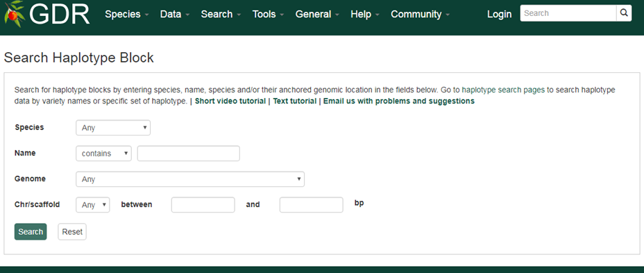Focus the top site search field

click(568, 13)
